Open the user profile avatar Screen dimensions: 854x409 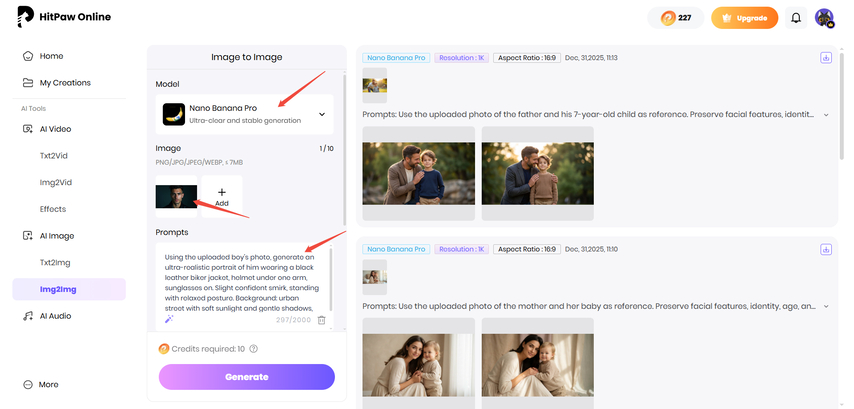824,18
